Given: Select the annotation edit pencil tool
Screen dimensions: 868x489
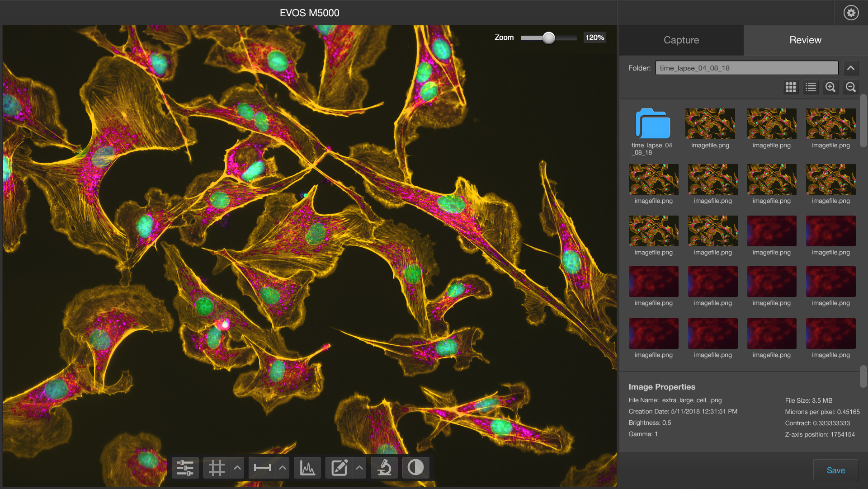Looking at the screenshot, I should click(339, 468).
